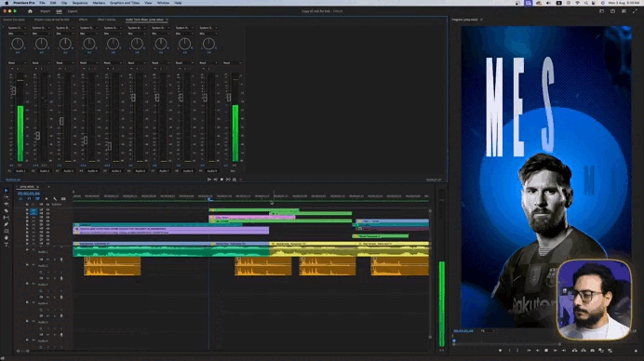This screenshot has width=644, height=361.
Task: Select the Pen tool
Action: point(7,224)
